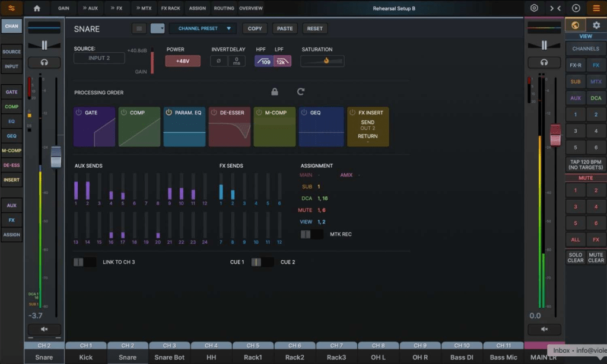Lock the processing order
607x364 pixels.
(274, 91)
